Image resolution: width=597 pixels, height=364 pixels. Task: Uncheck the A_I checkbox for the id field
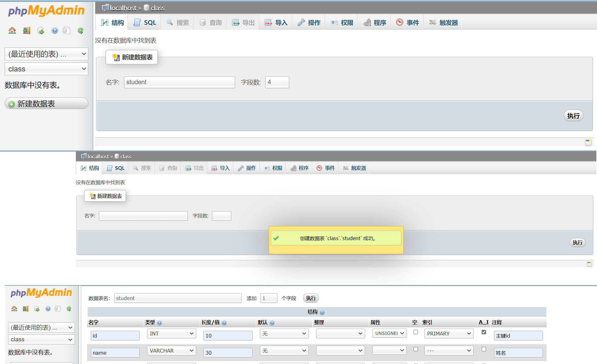point(484,332)
